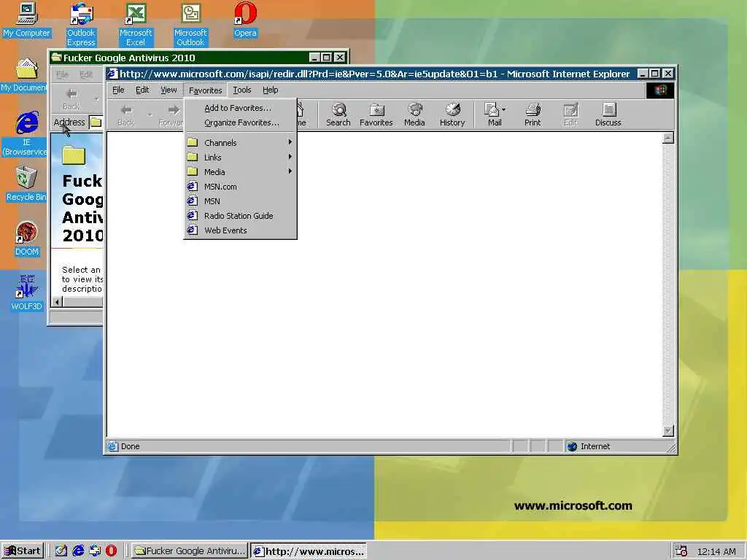This screenshot has width=747, height=560.
Task: Show History panel via toolbar
Action: pos(452,114)
